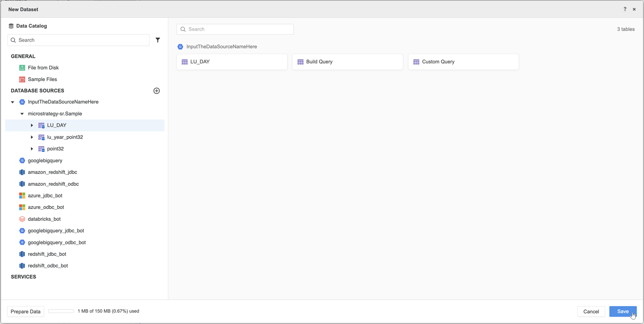Collapse the InputTheDataSourceNameHere tree node
Screen dimensions: 644x324
(12, 102)
